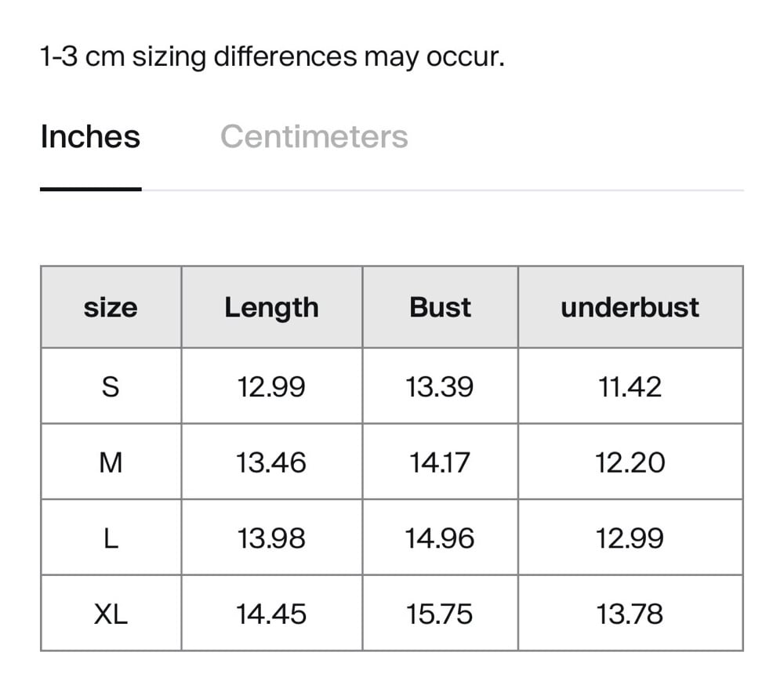Click the 14.45 Length cell for XL
The image size is (784, 681).
[271, 614]
